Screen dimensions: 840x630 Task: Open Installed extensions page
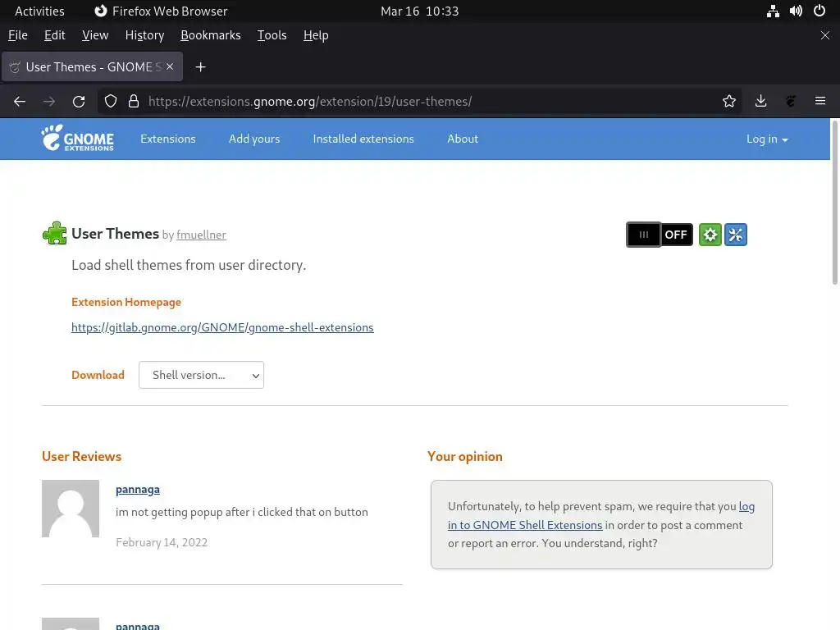[x=363, y=139]
